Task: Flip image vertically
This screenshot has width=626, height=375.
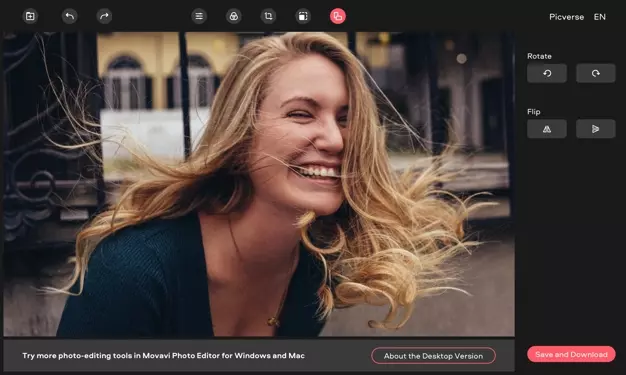Action: click(x=595, y=129)
